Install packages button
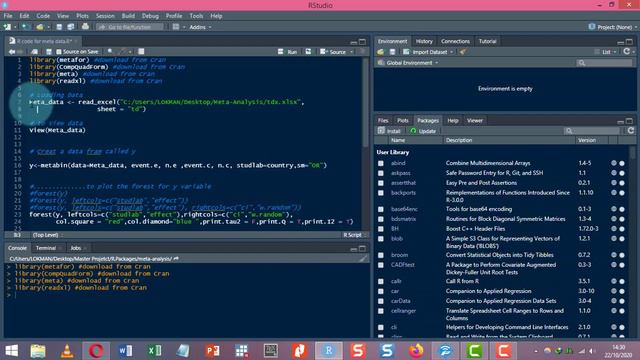 [x=389, y=131]
